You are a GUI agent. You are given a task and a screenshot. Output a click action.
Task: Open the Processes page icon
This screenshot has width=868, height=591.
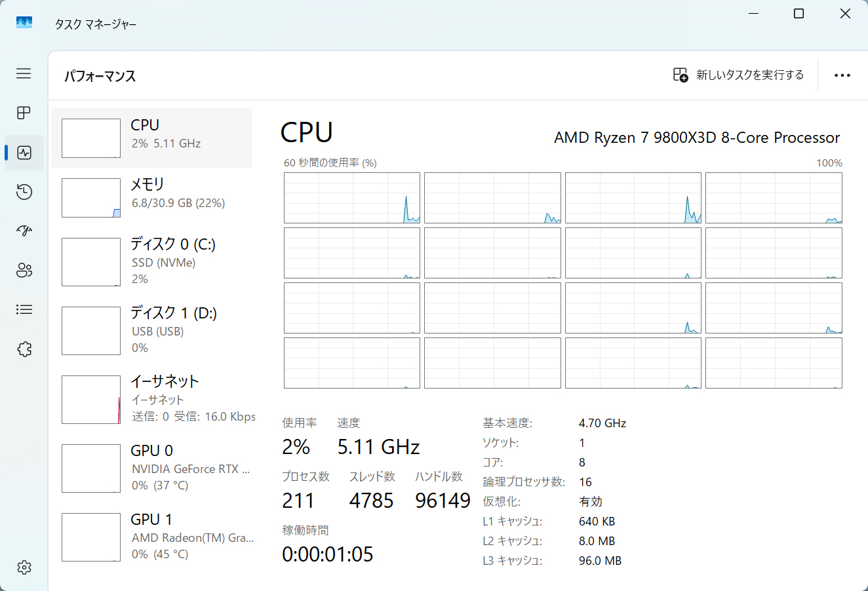pos(24,113)
